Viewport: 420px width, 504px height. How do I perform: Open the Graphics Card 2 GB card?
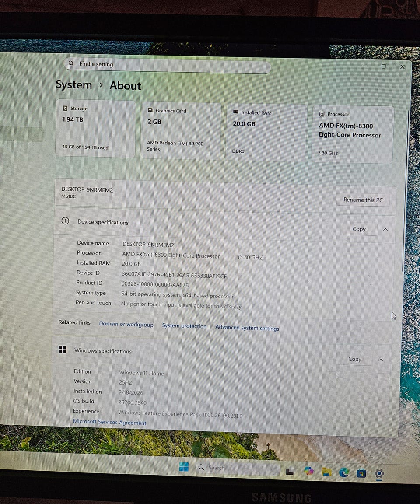point(181,130)
